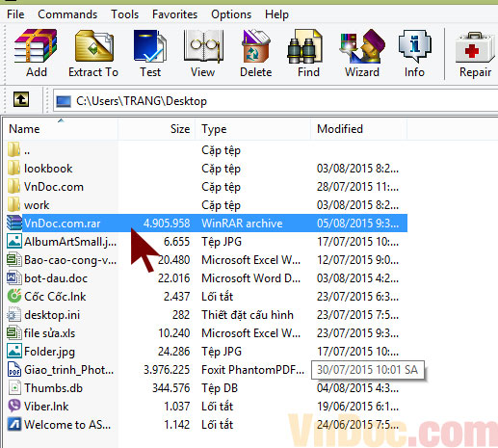The width and height of the screenshot is (498, 448).
Task: Click the type text 'Foxit PhantomPDF...'
Action: pyautogui.click(x=252, y=370)
